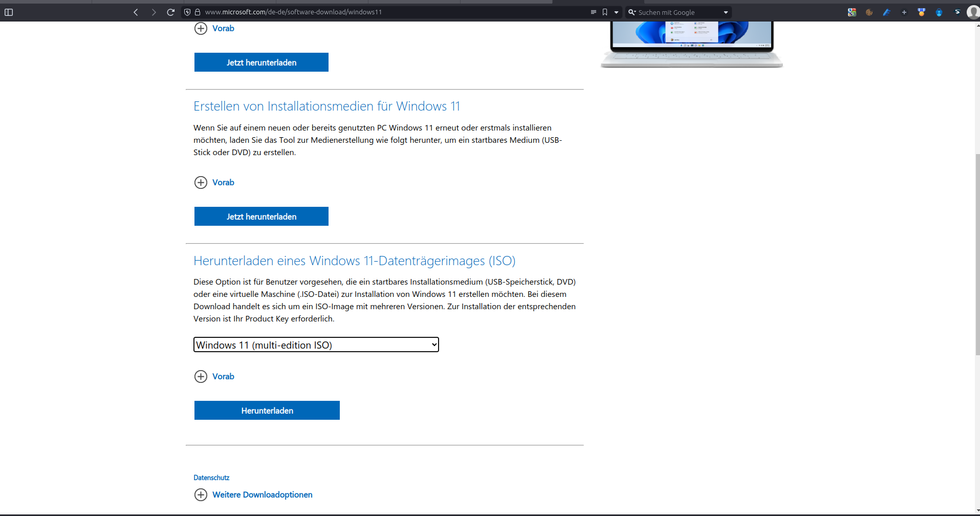The image size is (980, 516).
Task: Expand 'Weitere Downloadoptionen'
Action: (253, 494)
